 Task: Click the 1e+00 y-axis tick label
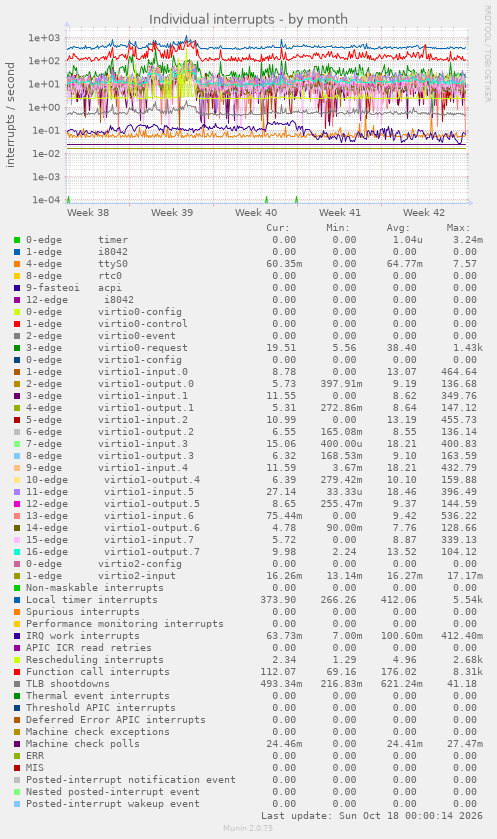(x=45, y=107)
